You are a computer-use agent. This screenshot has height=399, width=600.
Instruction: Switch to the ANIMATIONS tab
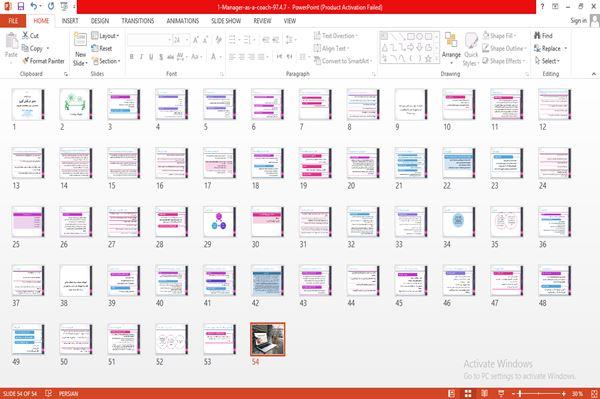183,21
